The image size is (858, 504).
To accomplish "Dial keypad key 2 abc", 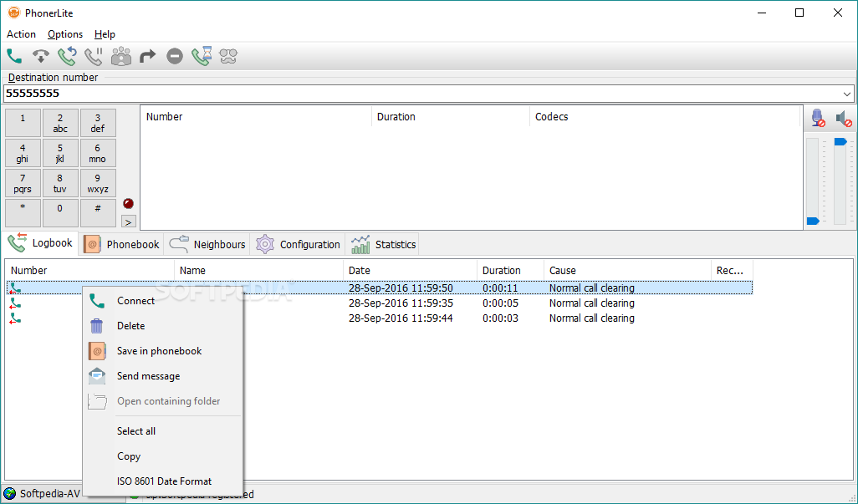I will [60, 123].
